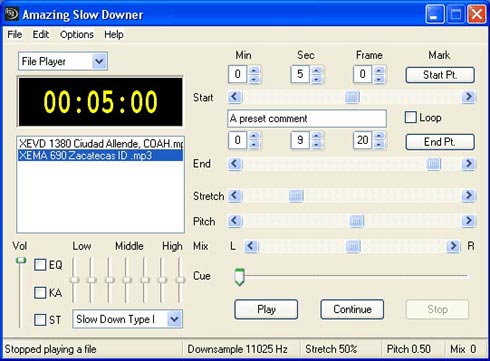Image resolution: width=490 pixels, height=361 pixels.
Task: Decrement End Frame spinner down
Action: coord(379,144)
